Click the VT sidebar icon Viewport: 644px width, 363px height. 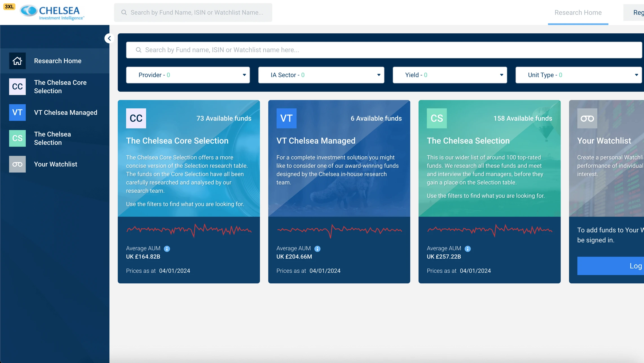coord(17,112)
